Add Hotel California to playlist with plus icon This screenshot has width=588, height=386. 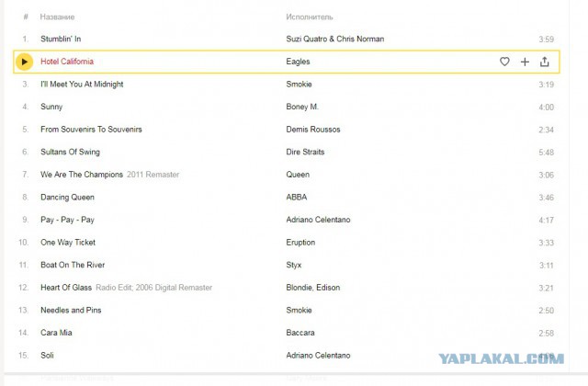(x=525, y=62)
